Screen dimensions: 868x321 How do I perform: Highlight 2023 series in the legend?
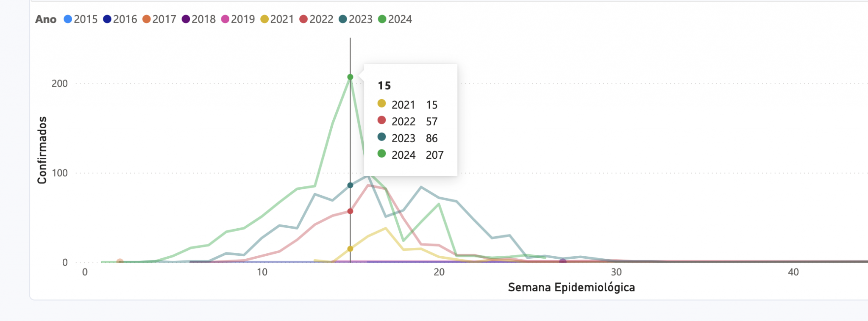point(356,19)
